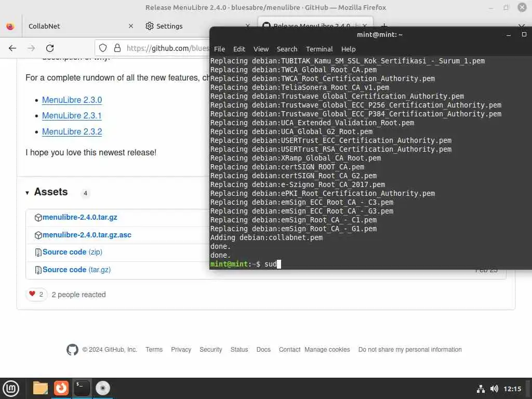Image resolution: width=532 pixels, height=399 pixels.
Task: Open tracking protection shield icon
Action: coord(103,48)
